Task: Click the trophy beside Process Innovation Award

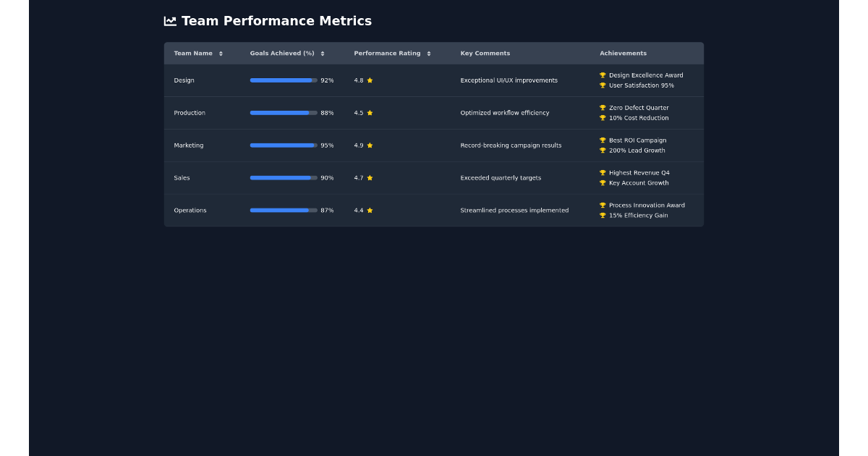Action: pyautogui.click(x=602, y=206)
